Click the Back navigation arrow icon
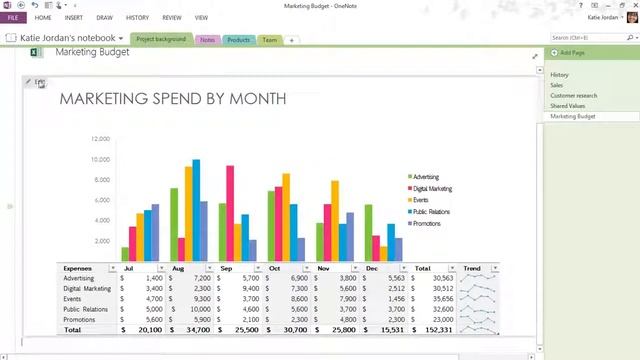Screen dimensions: 640x360 pos(21,5)
